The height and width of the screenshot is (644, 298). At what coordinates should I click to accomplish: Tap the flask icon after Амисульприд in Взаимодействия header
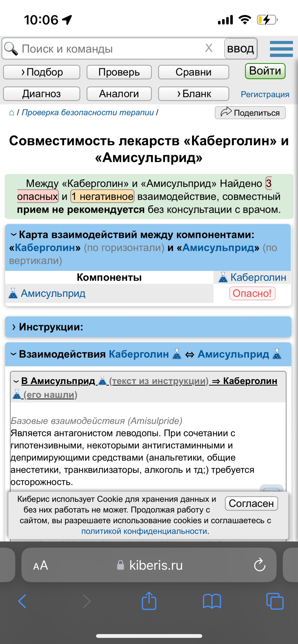coord(277,354)
